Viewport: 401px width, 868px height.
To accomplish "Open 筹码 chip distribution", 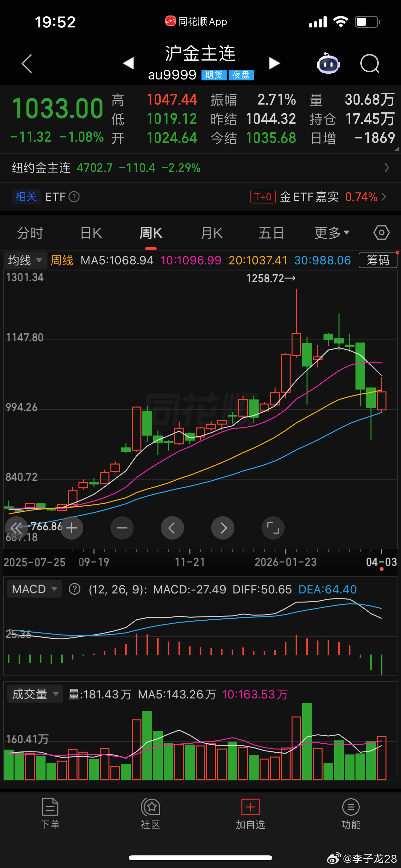I will coord(378,260).
